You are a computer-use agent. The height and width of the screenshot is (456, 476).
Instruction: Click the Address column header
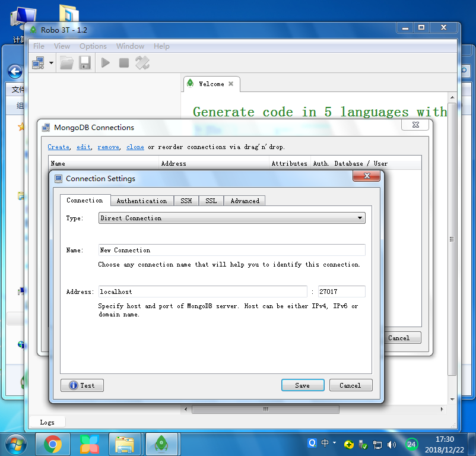point(214,163)
